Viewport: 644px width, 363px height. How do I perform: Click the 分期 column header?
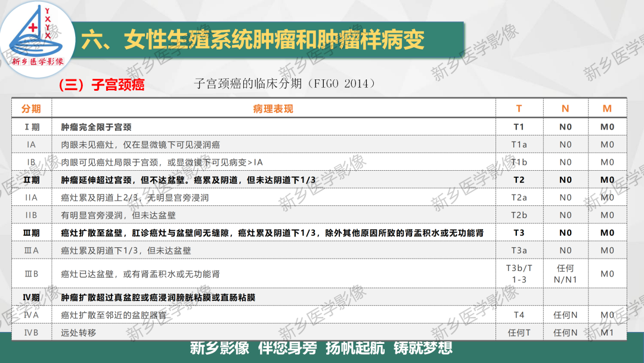(31, 109)
